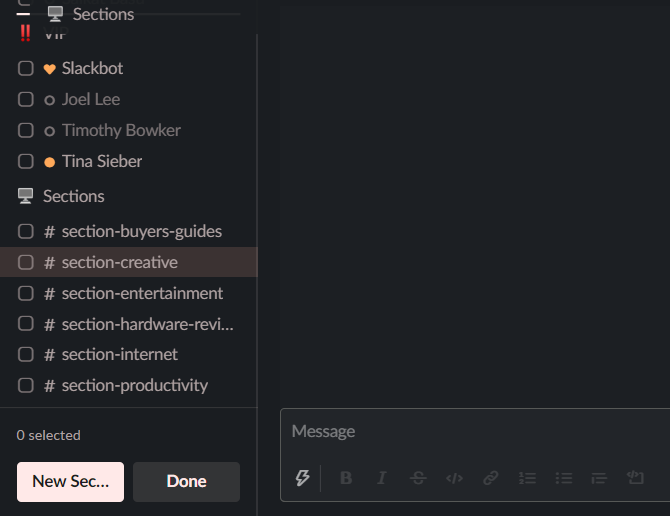Insert a link in message

point(490,478)
